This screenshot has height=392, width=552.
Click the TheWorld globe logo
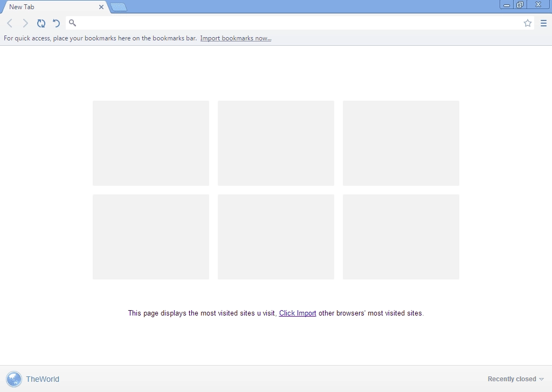(14, 379)
